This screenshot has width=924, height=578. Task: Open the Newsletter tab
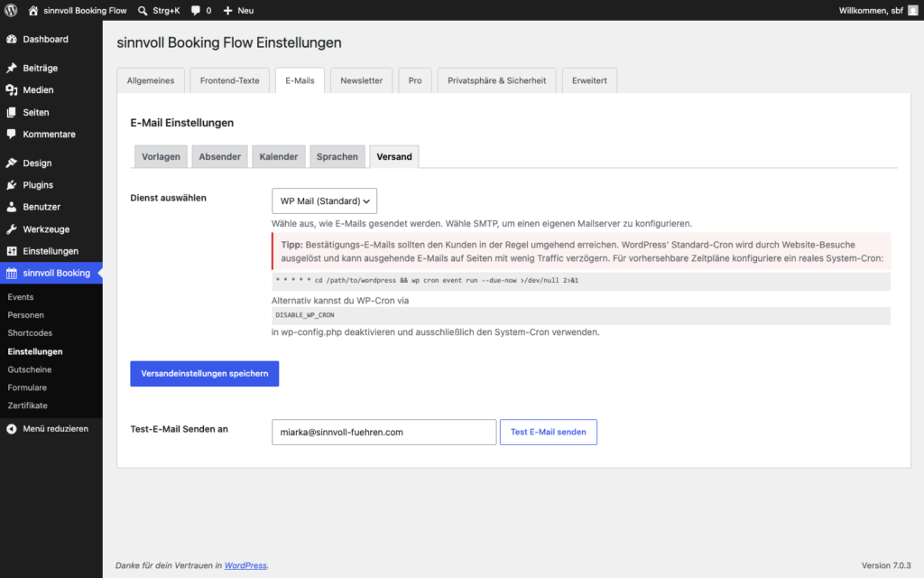(361, 80)
